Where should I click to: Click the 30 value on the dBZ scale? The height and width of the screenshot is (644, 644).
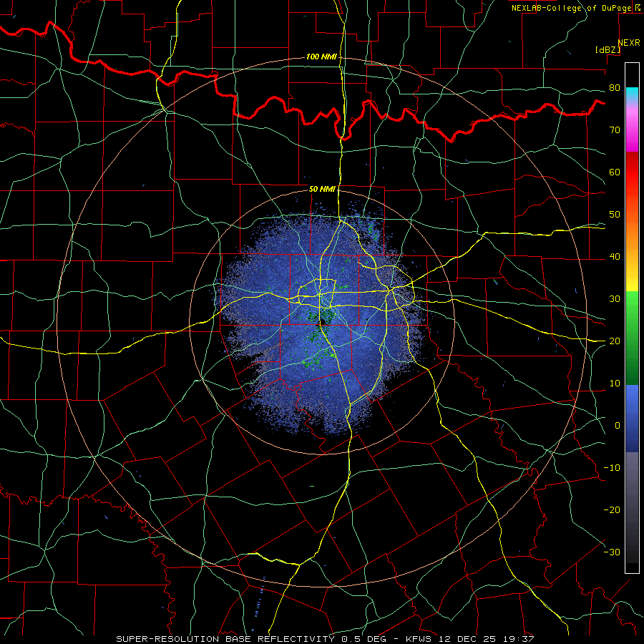tap(615, 299)
